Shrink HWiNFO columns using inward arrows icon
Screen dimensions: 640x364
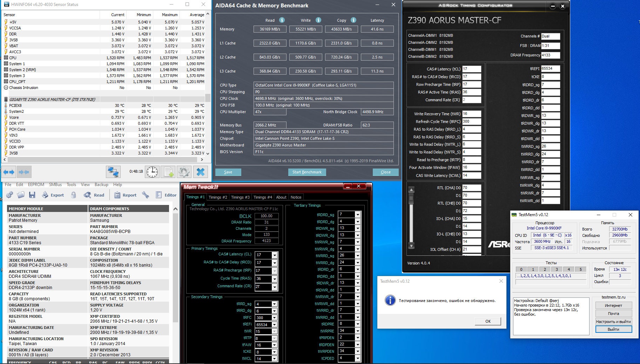[24, 172]
